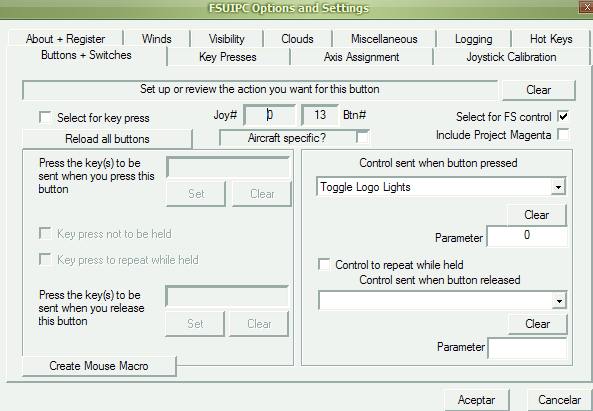Uncheck Select for FS control
Image resolution: width=593 pixels, height=411 pixels.
tap(563, 116)
